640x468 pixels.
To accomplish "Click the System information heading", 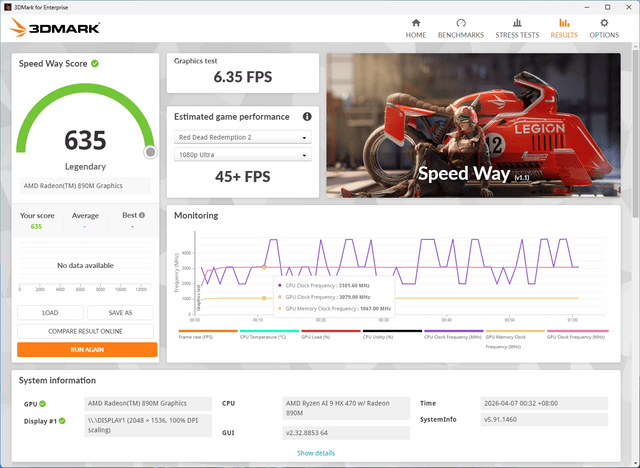I will click(x=57, y=380).
